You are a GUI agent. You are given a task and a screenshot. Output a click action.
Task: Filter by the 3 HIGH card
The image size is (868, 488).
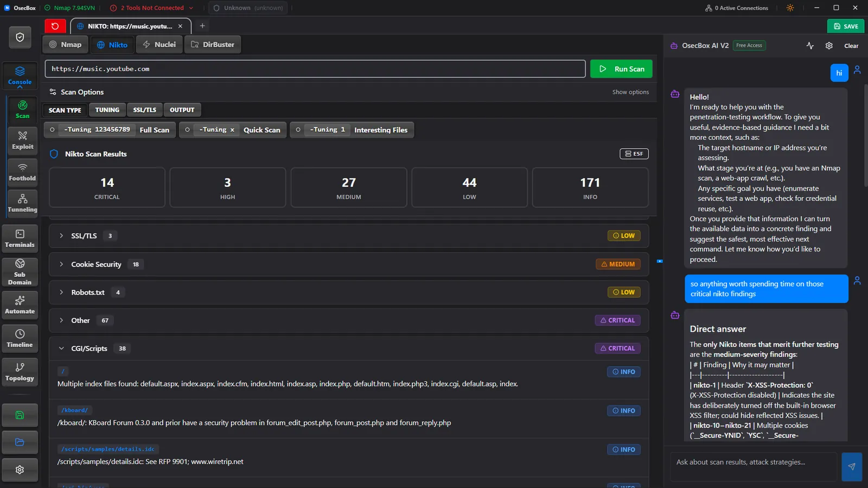point(228,187)
